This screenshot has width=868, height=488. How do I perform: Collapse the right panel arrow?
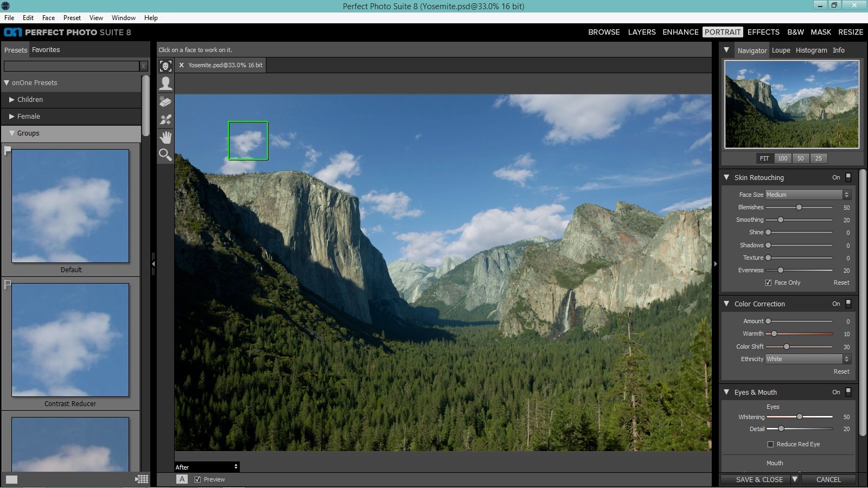[x=716, y=264]
